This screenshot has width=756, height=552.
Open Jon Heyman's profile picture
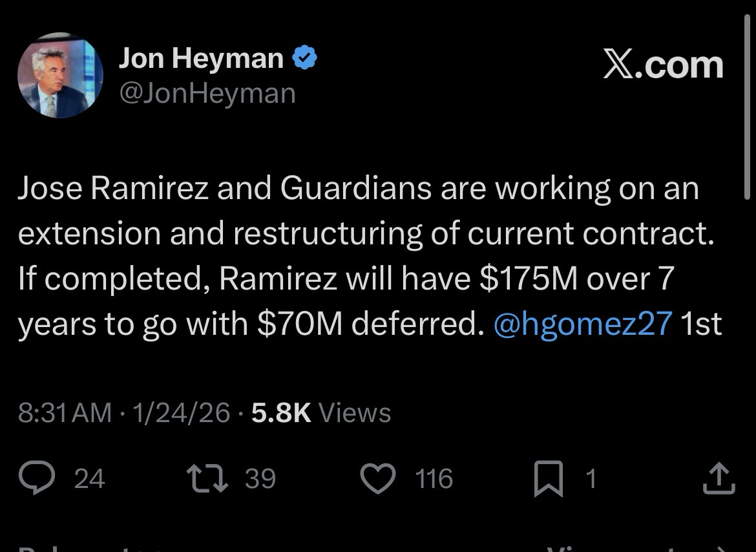point(60,76)
